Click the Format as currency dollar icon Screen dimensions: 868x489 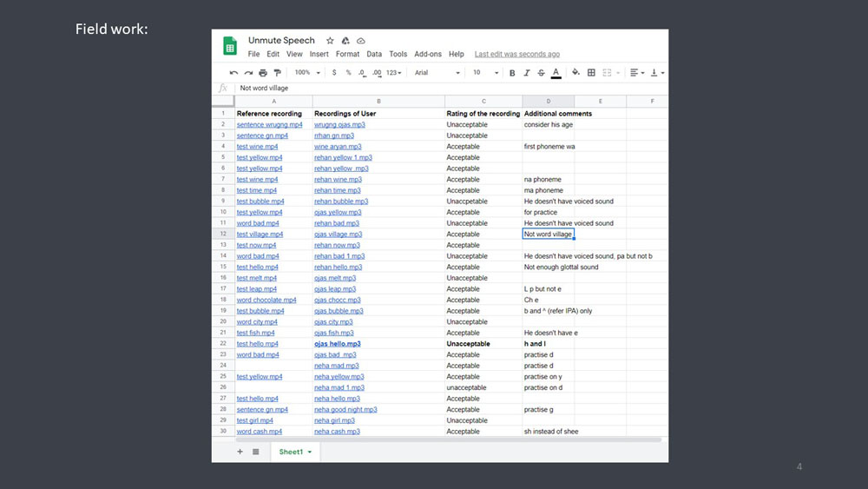(334, 73)
